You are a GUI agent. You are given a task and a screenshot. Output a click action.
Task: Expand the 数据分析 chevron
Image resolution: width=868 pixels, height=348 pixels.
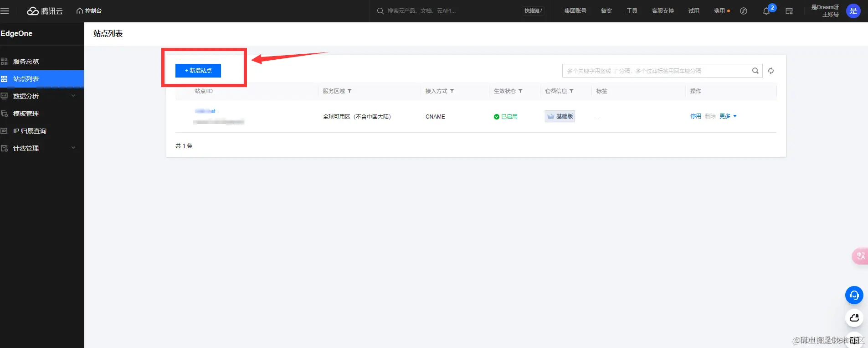(73, 96)
